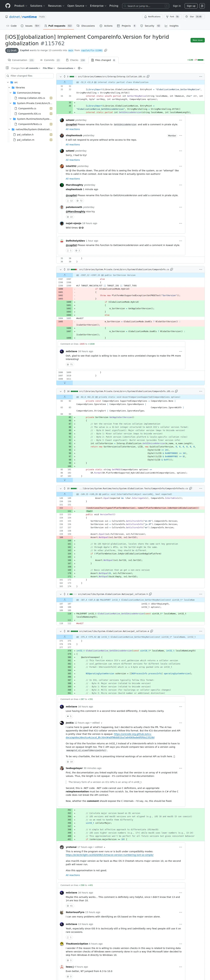Image resolution: width=210 pixels, height=980 pixels.
Task: Expand all lines icon for Interop.Collation.iOS.cs diff
Action: 64,76
